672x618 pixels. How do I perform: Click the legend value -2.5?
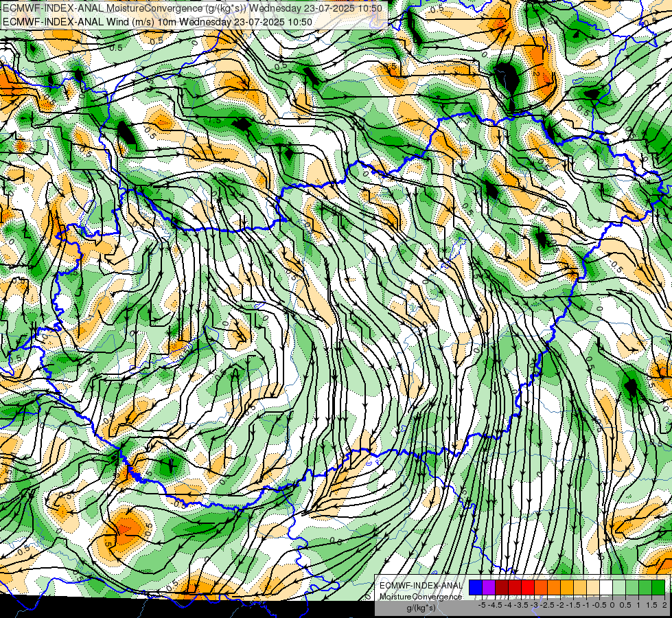coord(547,605)
